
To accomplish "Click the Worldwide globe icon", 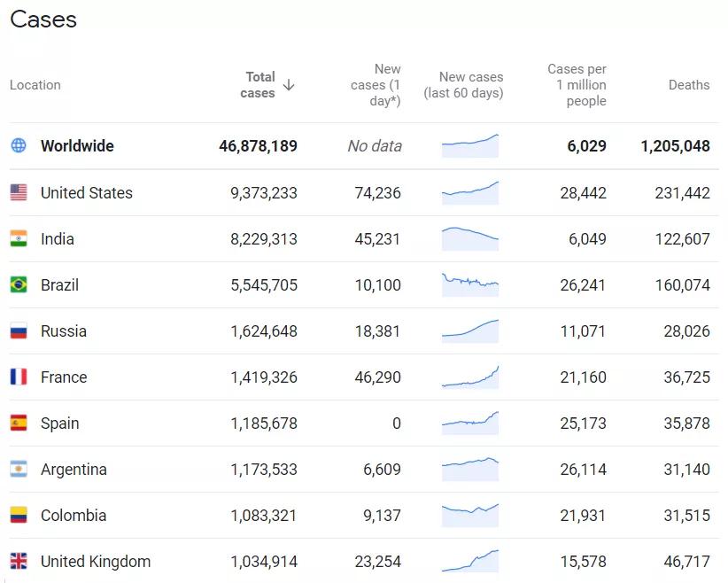I will [19, 145].
